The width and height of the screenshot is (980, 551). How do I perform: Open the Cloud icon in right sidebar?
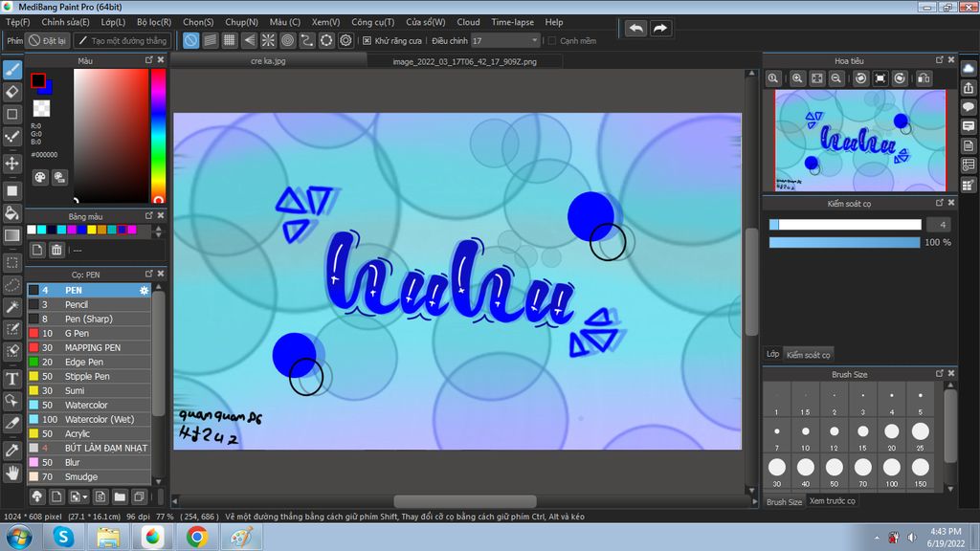[x=969, y=68]
